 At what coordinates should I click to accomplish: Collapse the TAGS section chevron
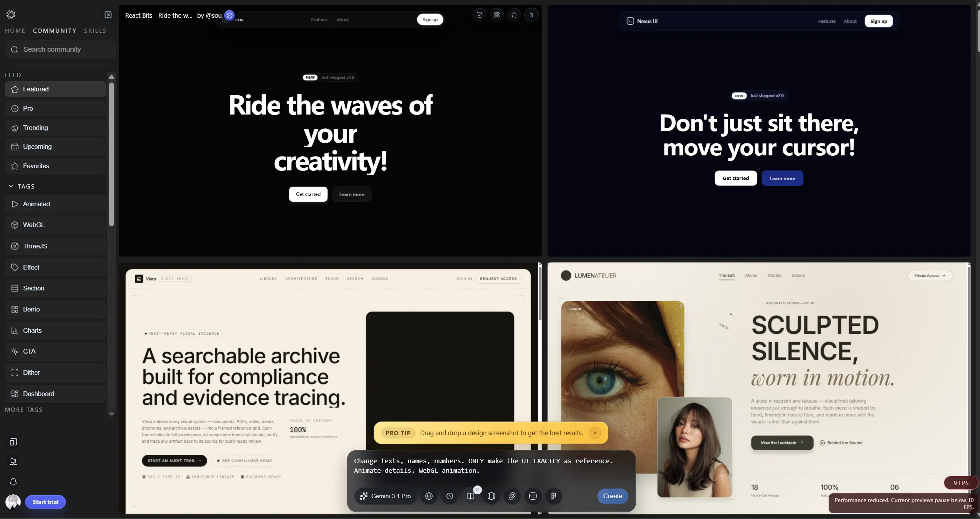coord(11,186)
